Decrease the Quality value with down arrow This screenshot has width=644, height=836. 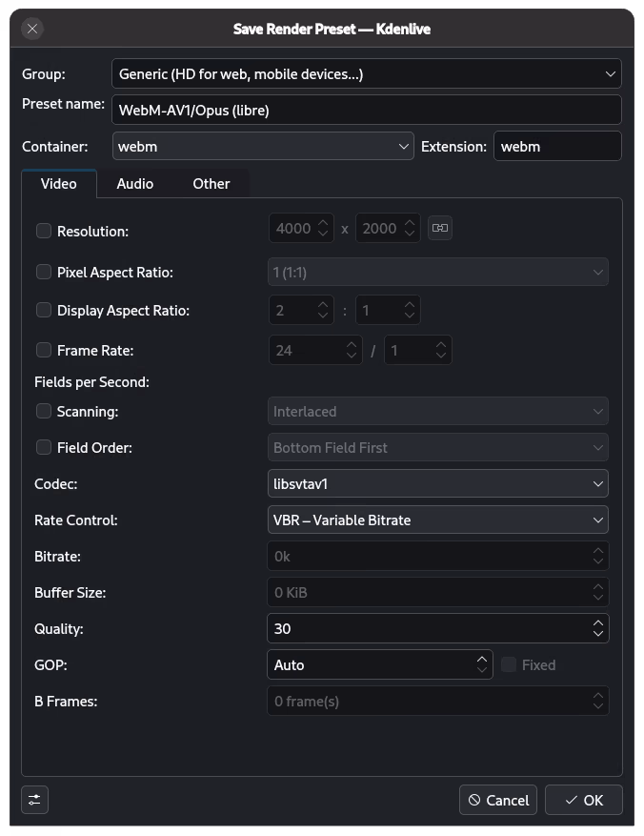(x=597, y=634)
